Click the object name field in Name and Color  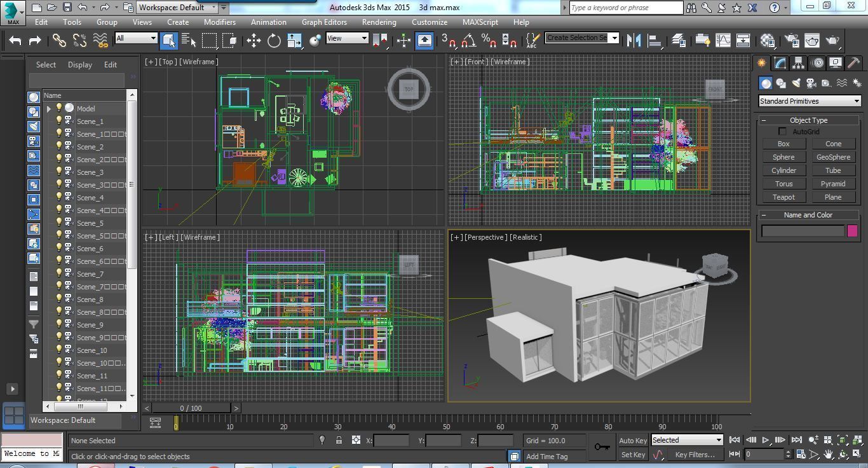point(803,231)
